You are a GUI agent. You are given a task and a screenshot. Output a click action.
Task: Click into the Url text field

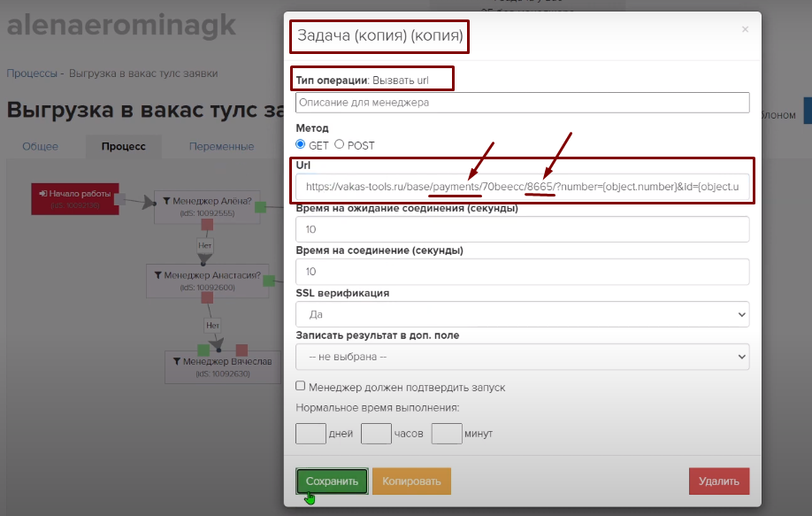pos(522,187)
